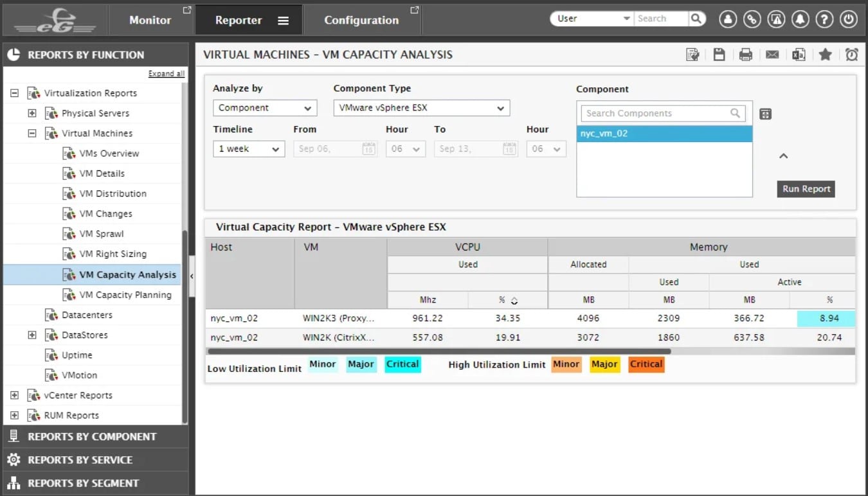Add to favorites with the star icon
868x496 pixels.
[x=826, y=55]
